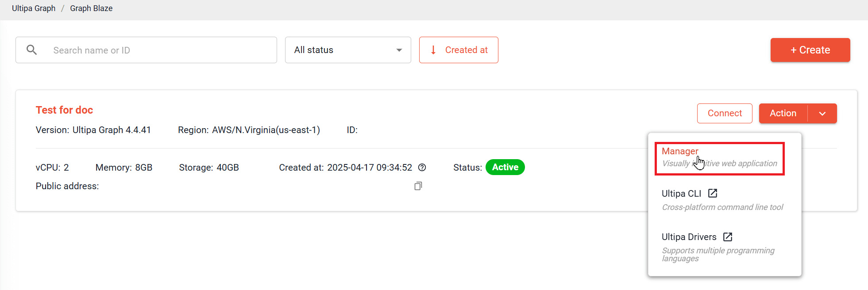Click the external link icon next to Ultipa CLI
The height and width of the screenshot is (290, 868).
713,193
